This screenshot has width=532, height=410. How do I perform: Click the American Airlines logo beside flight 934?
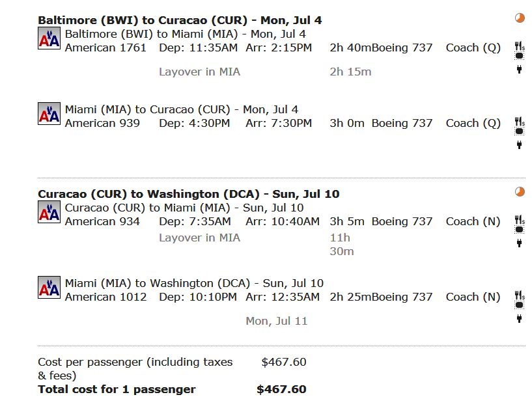[x=49, y=212]
